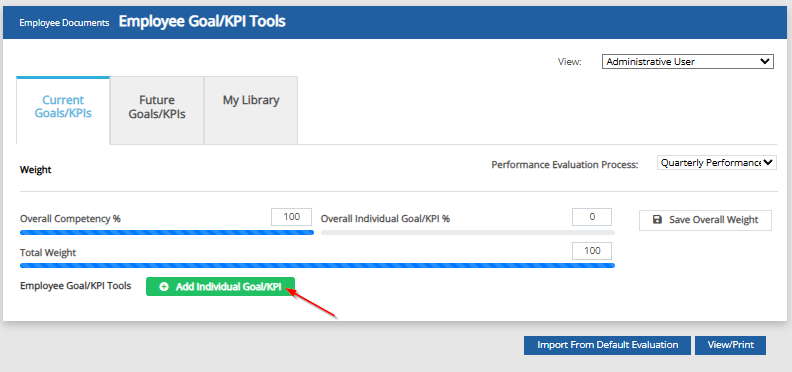
Task: Select Administrative User combo box
Action: point(687,62)
